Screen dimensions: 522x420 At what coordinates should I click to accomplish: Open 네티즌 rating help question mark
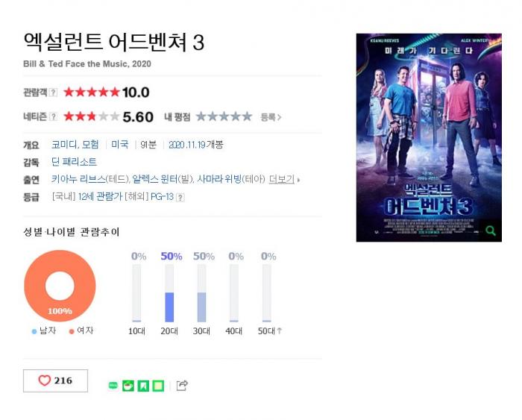[x=53, y=117]
